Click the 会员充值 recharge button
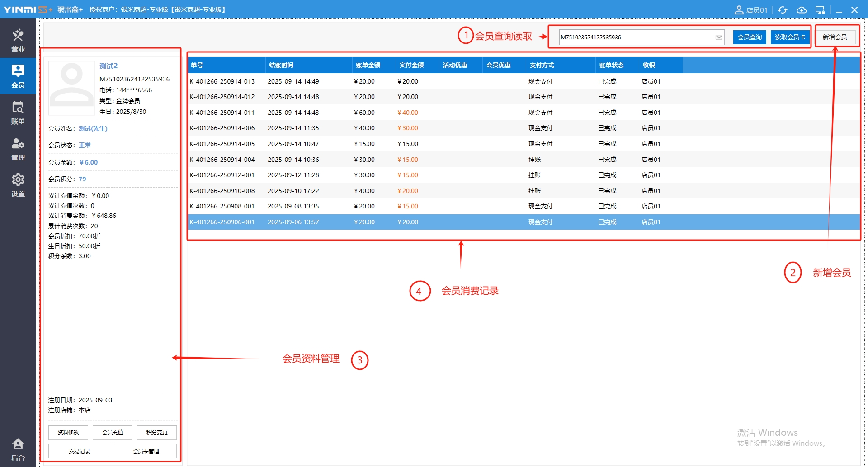Screen dimensions: 868x467 point(113,432)
